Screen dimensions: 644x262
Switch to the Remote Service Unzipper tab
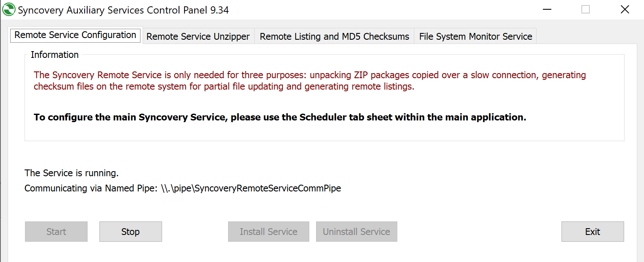tap(198, 36)
